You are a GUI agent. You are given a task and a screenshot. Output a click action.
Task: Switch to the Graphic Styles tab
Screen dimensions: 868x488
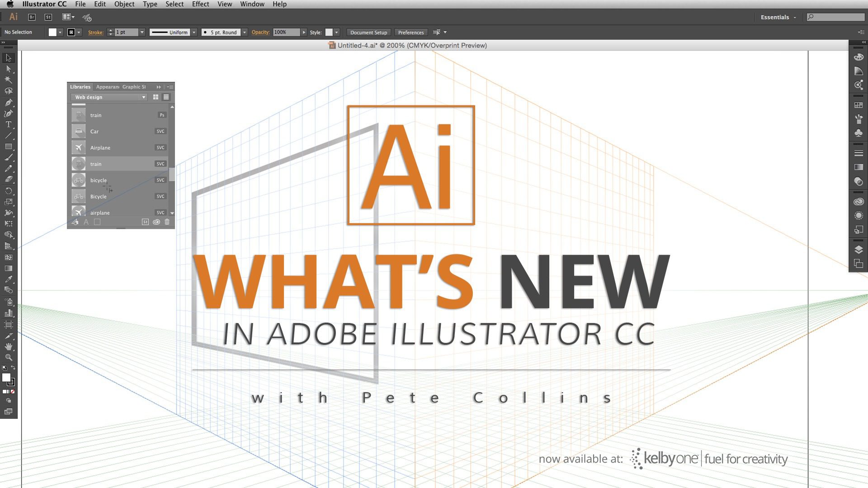134,87
